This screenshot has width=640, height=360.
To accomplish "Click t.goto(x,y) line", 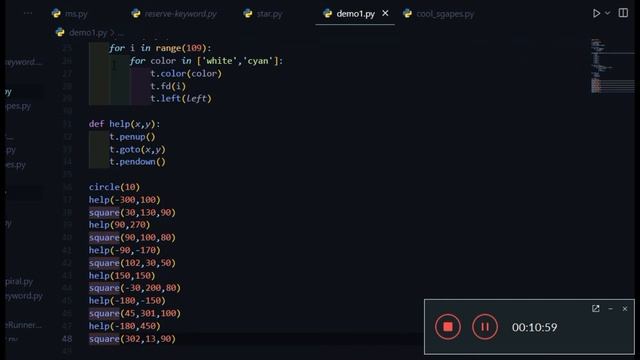I will [137, 149].
